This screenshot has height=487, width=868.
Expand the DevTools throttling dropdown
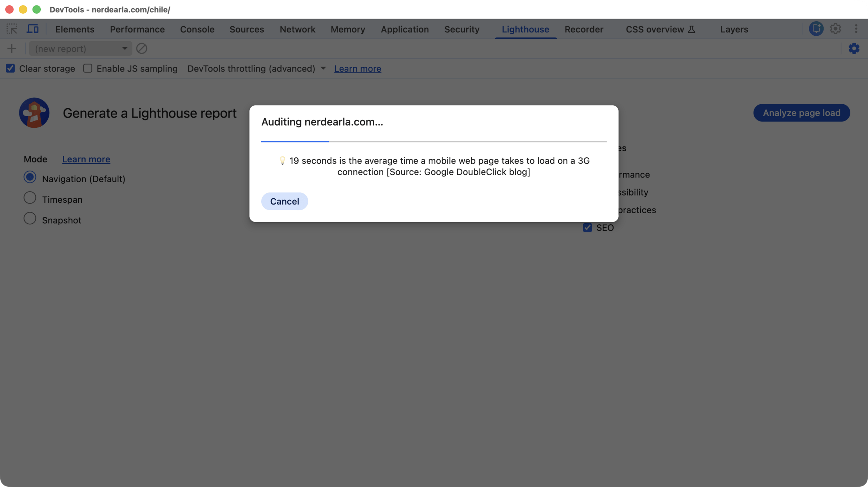tap(257, 69)
